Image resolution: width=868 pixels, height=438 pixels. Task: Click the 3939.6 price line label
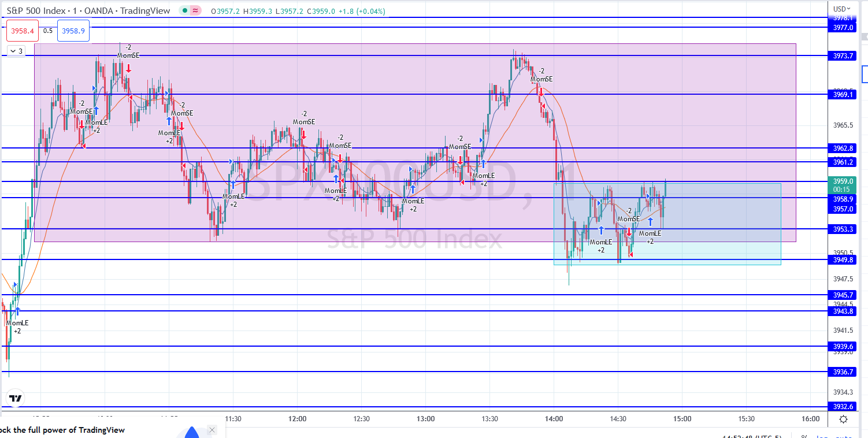(844, 346)
